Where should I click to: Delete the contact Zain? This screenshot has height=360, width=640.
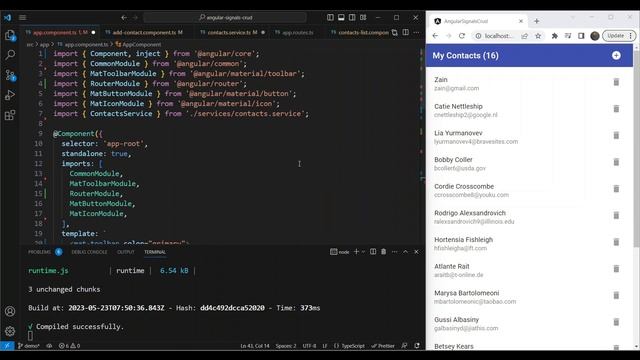[x=616, y=82]
